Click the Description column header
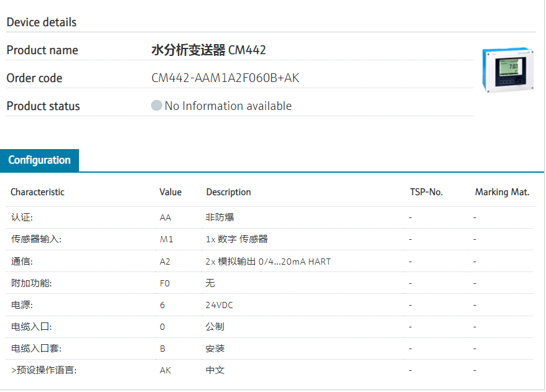This screenshot has width=546, height=392. (x=228, y=192)
